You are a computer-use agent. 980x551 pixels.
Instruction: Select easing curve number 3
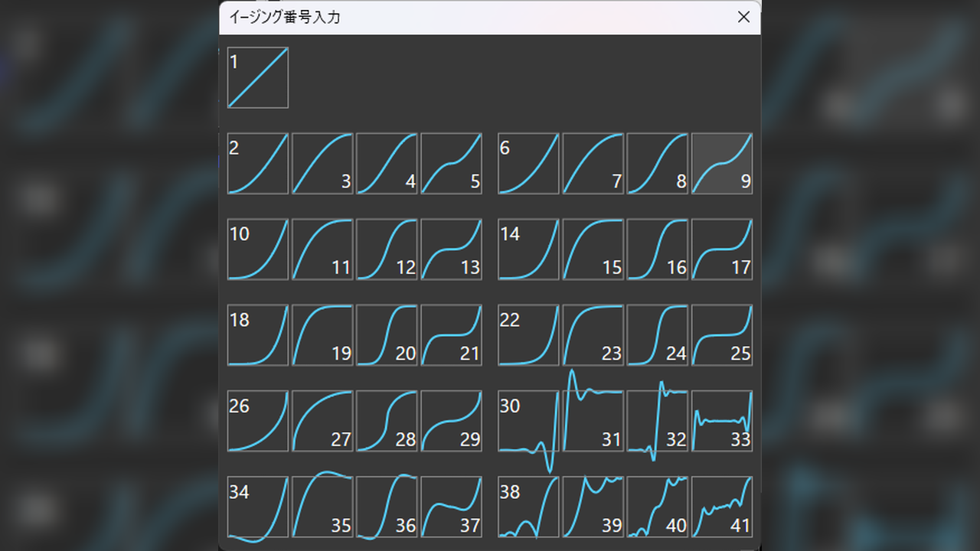click(322, 163)
